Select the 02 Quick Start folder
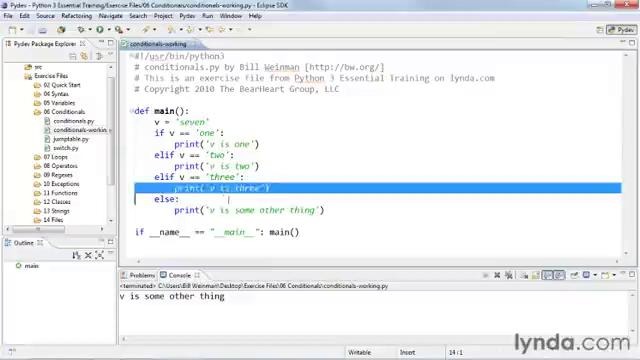The width and height of the screenshot is (640, 360). click(x=62, y=85)
